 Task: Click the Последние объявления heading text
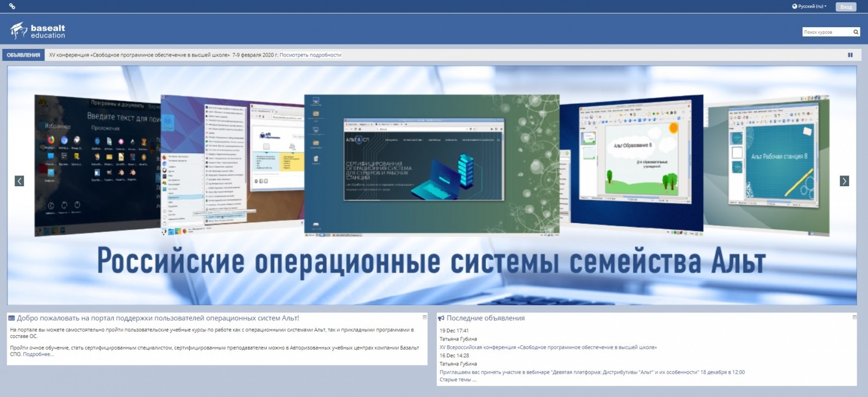(x=486, y=318)
